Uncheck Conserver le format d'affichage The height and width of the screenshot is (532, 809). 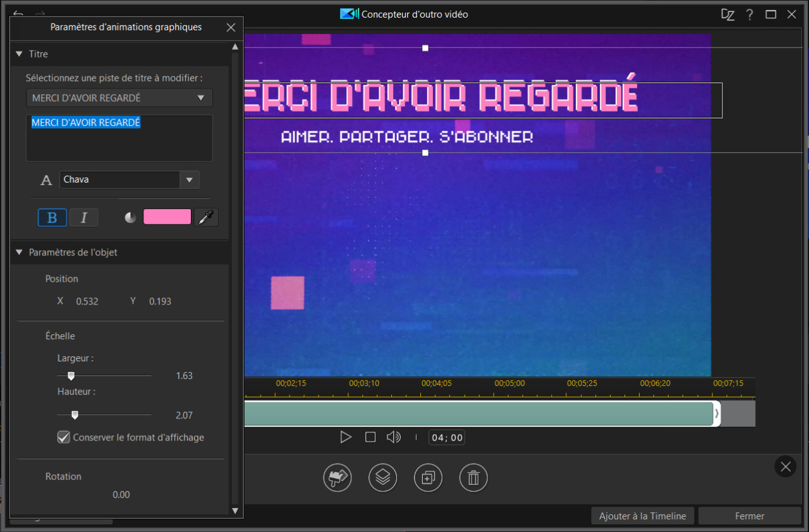pyautogui.click(x=63, y=437)
